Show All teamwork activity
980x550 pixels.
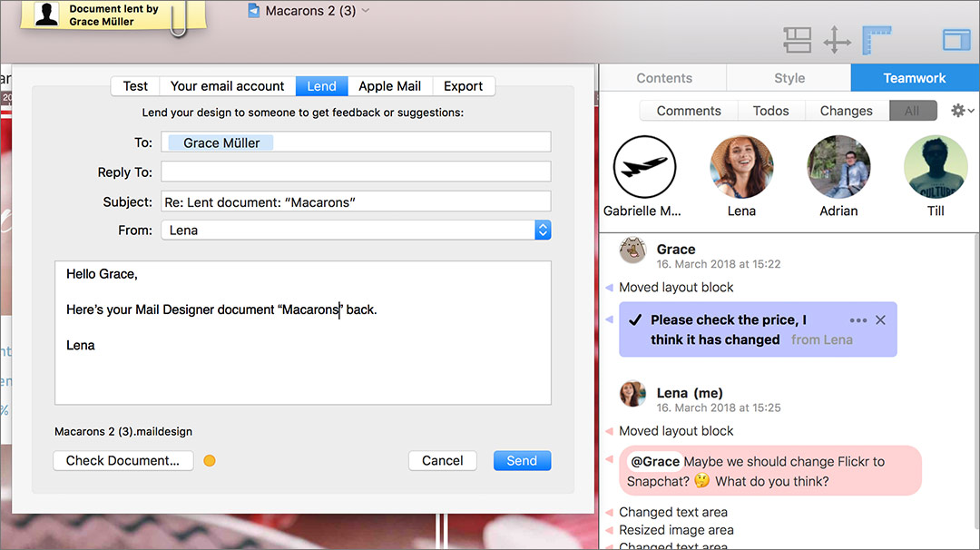[x=913, y=111]
